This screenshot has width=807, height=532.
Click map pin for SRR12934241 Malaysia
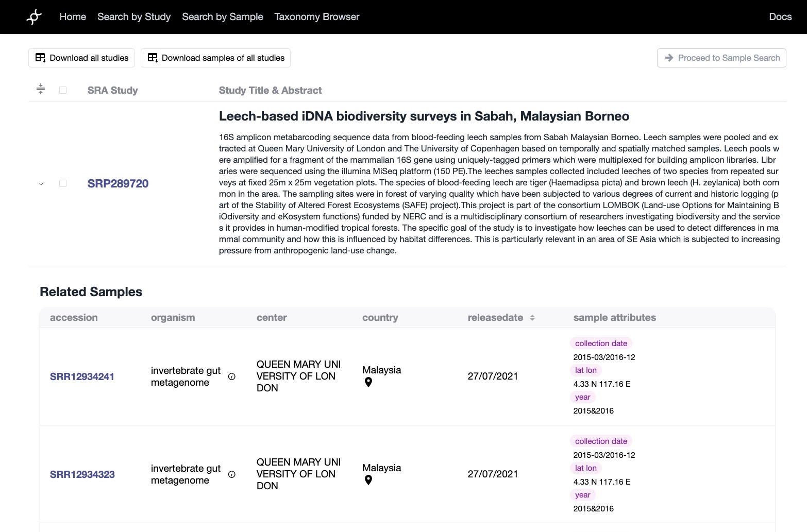pos(368,382)
